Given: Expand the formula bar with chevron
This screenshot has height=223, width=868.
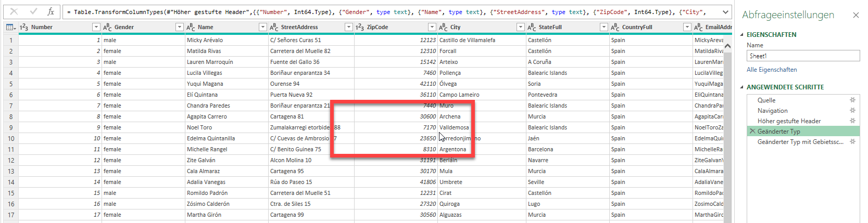Looking at the screenshot, I should 725,11.
